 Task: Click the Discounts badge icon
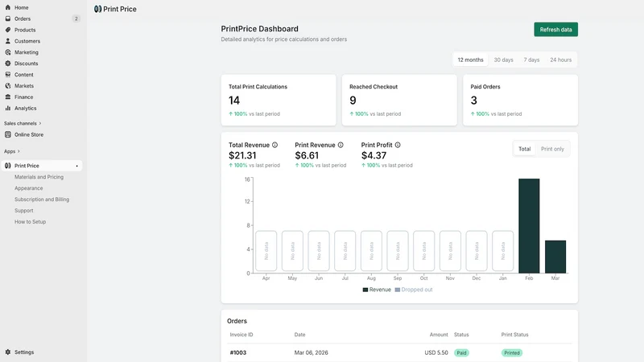8,64
